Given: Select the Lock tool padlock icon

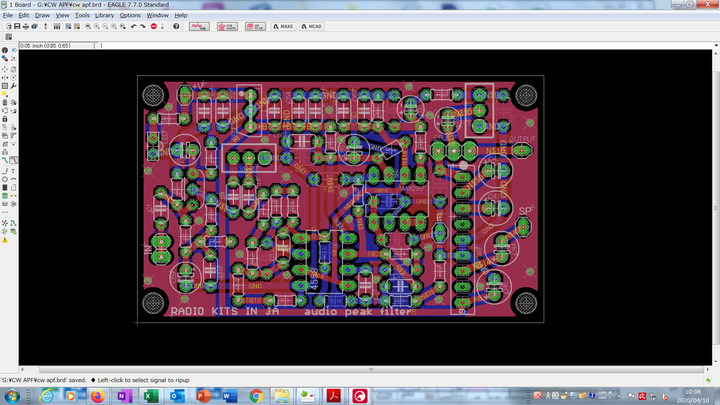Looking at the screenshot, I should point(5,119).
